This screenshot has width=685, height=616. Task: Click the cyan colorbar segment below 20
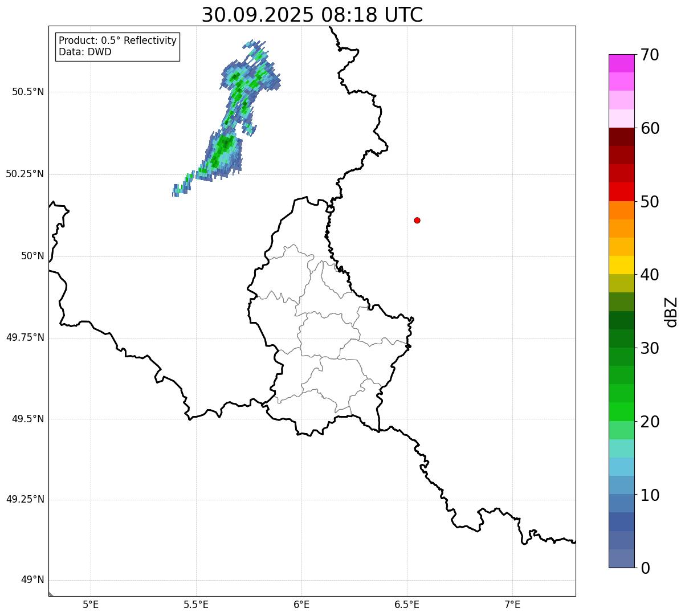(x=621, y=448)
